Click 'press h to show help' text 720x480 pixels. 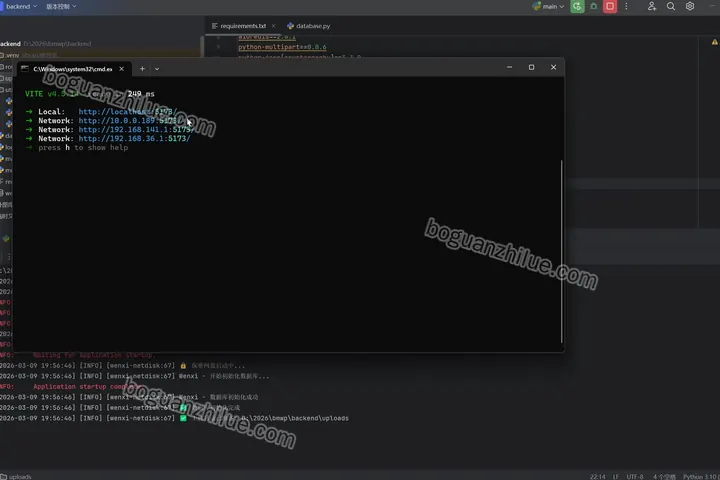pyautogui.click(x=83, y=147)
